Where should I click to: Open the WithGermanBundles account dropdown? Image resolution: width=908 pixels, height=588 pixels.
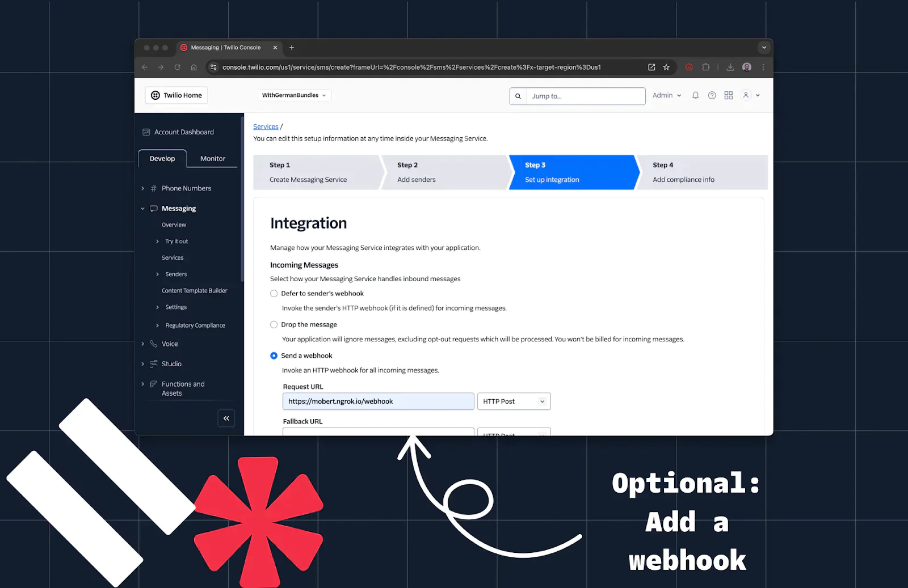click(294, 95)
